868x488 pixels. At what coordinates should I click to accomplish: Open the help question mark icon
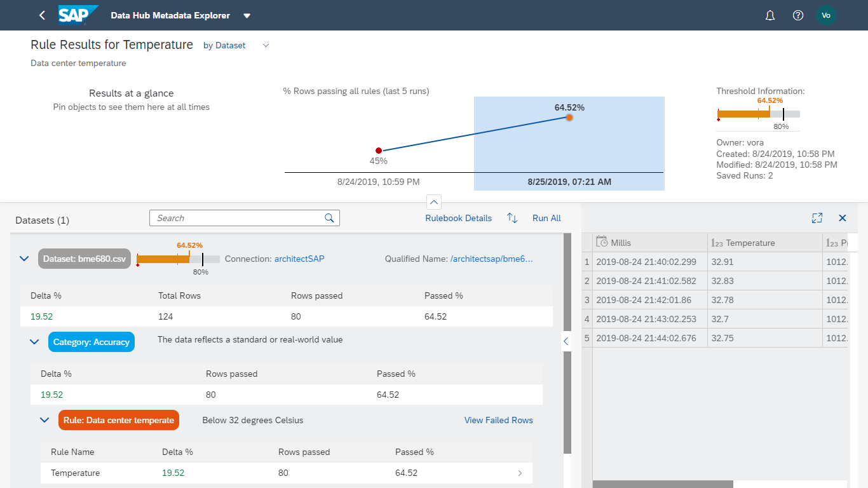tap(798, 15)
